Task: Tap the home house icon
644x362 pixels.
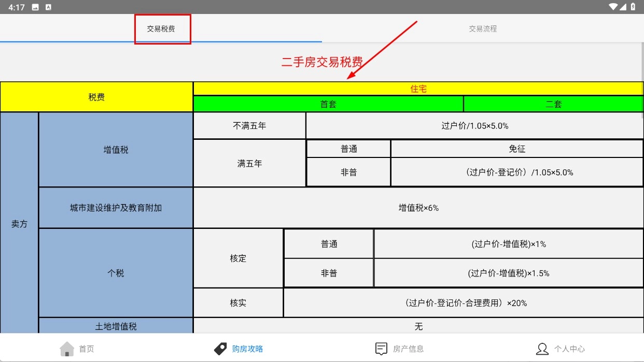Action: (x=67, y=349)
